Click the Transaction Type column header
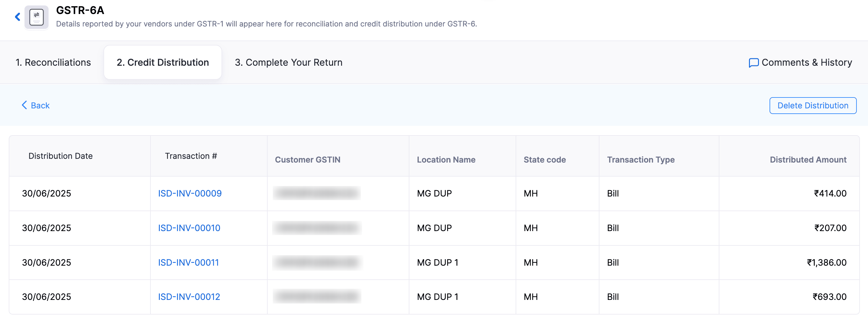 641,160
